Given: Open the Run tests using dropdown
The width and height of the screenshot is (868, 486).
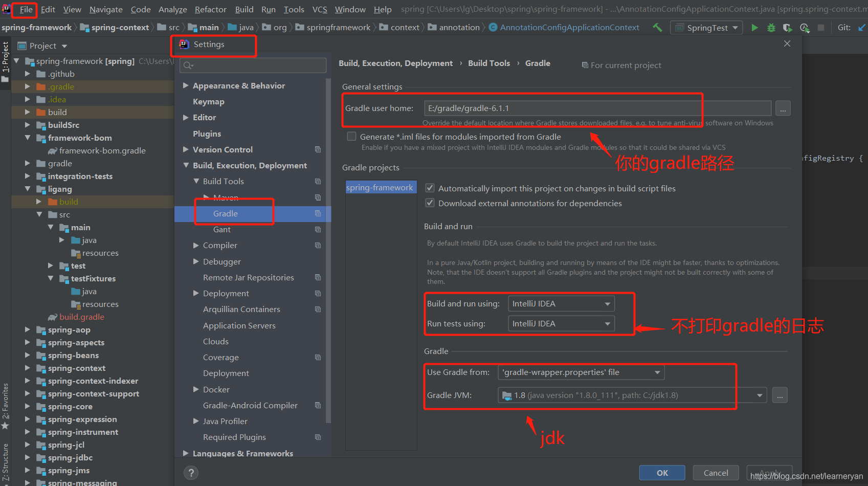Looking at the screenshot, I should [x=561, y=324].
